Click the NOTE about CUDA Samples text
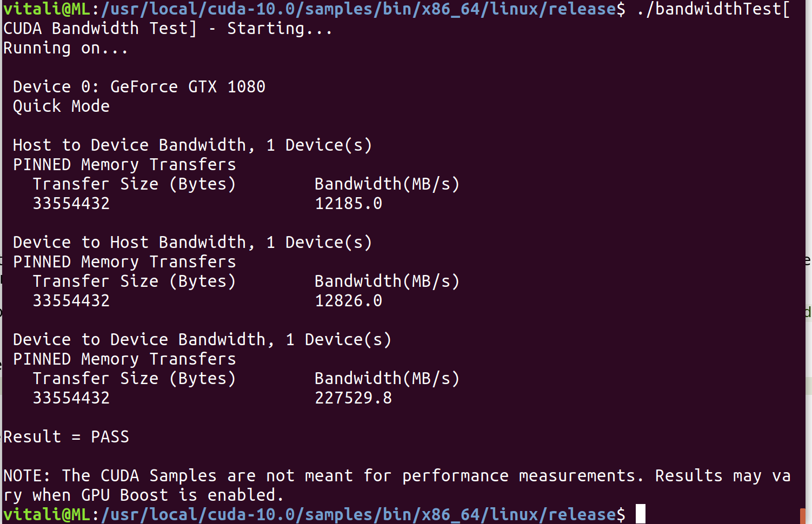The image size is (812, 524). [x=397, y=485]
